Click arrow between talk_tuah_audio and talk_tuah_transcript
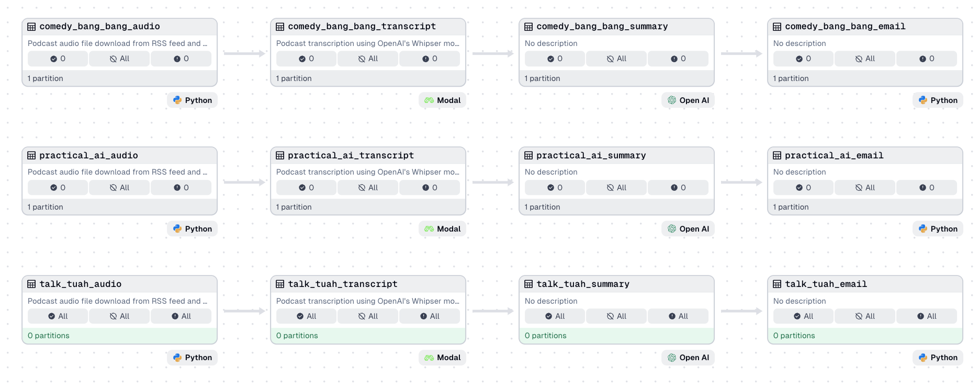 coord(244,311)
